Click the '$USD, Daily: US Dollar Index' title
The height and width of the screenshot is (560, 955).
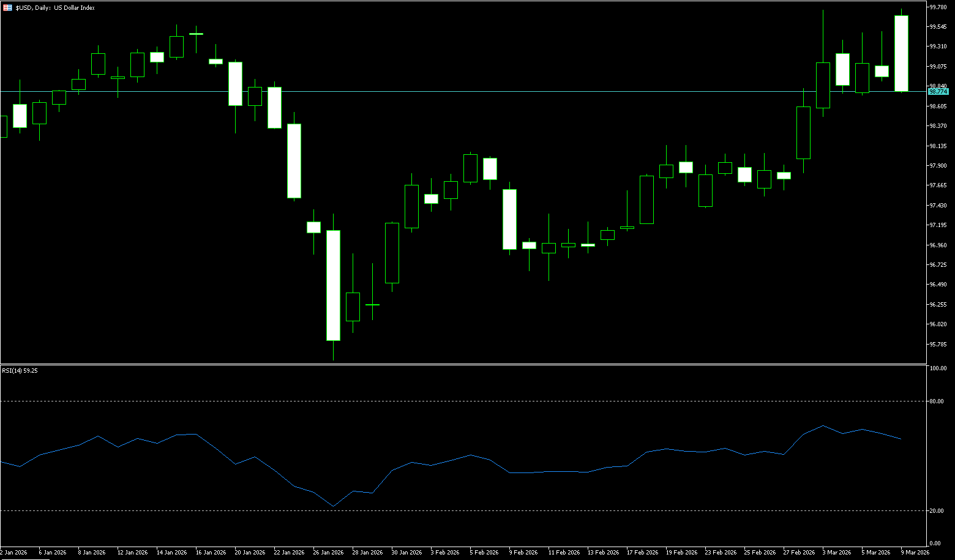click(55, 8)
